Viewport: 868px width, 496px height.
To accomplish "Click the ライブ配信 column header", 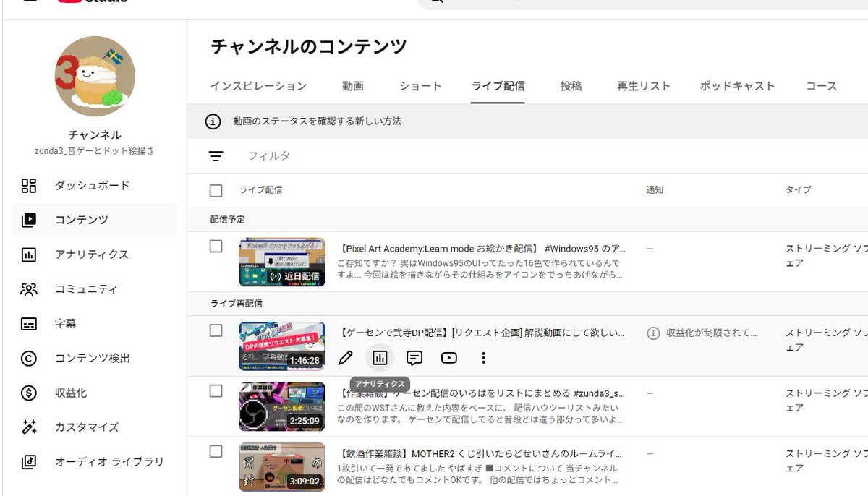I will (x=261, y=190).
